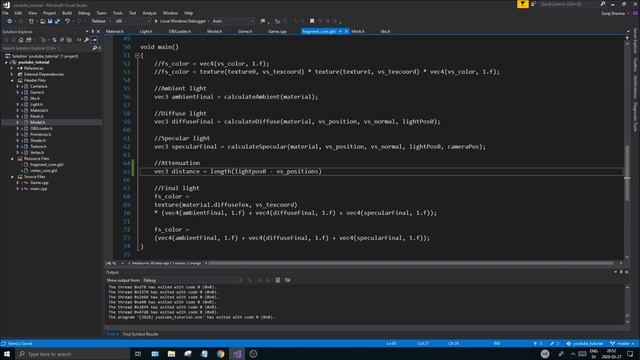Open the Tools menu
640x360 pixels.
coord(118,13)
